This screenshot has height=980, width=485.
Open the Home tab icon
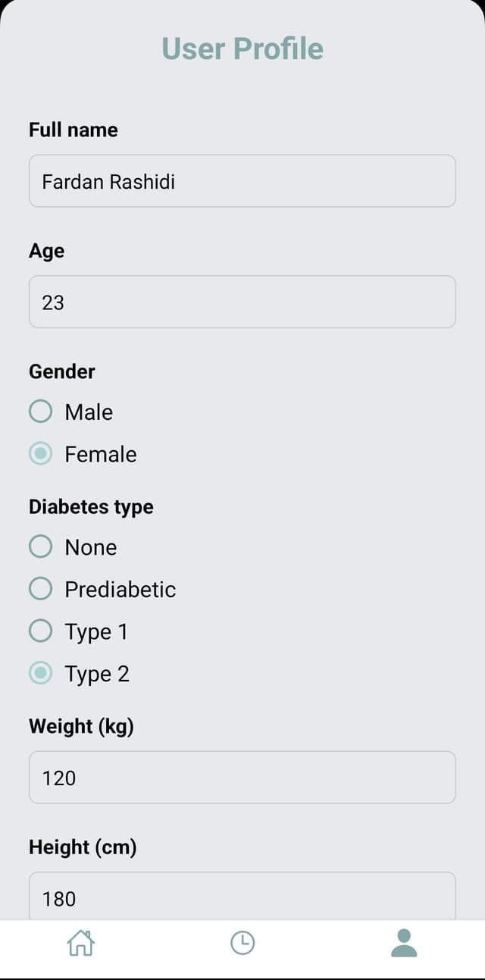(81, 943)
